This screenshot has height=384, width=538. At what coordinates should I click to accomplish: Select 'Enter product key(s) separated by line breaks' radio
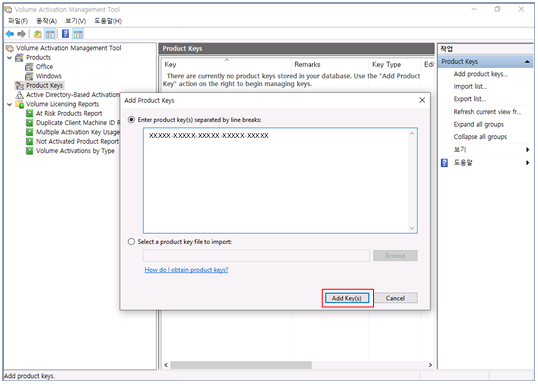pos(131,120)
